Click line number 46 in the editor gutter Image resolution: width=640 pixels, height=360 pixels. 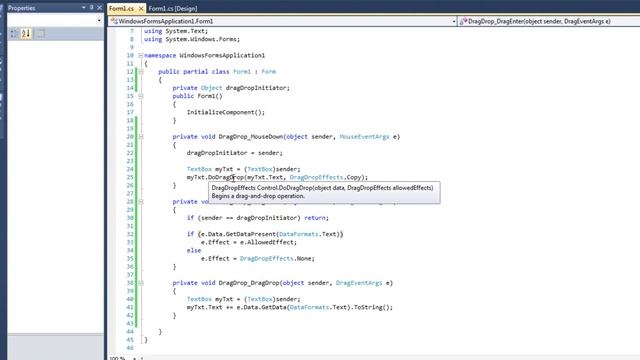[x=130, y=348]
